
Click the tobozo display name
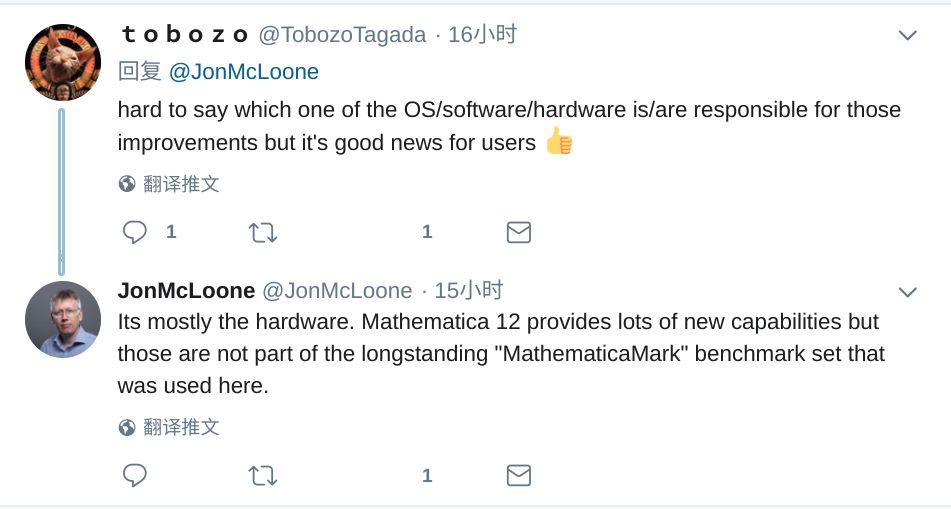click(x=184, y=35)
